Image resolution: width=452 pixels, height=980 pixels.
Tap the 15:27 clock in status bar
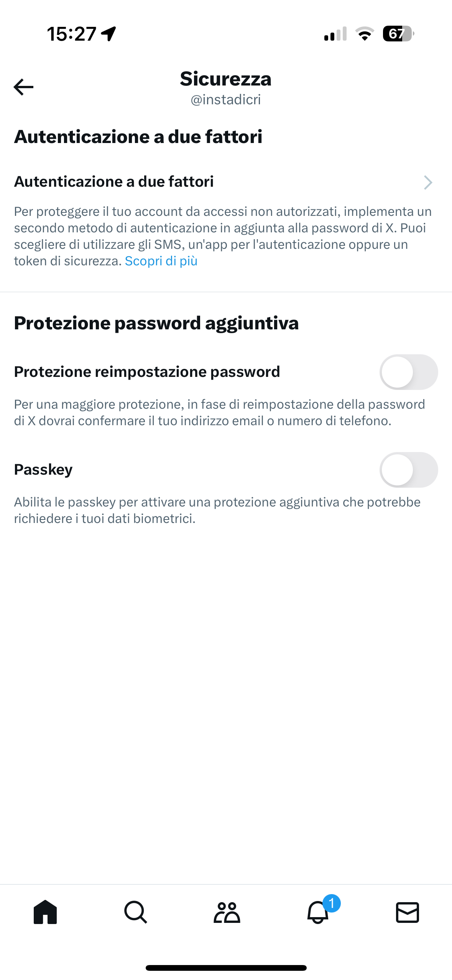72,34
